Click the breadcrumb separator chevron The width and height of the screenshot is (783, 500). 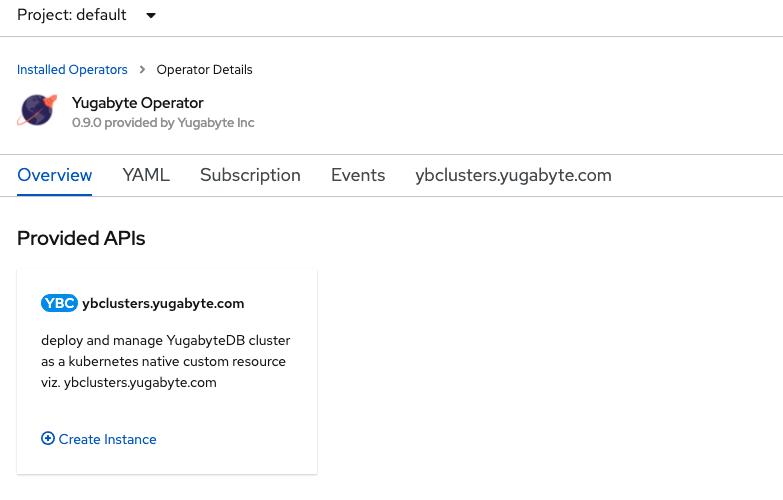point(143,70)
